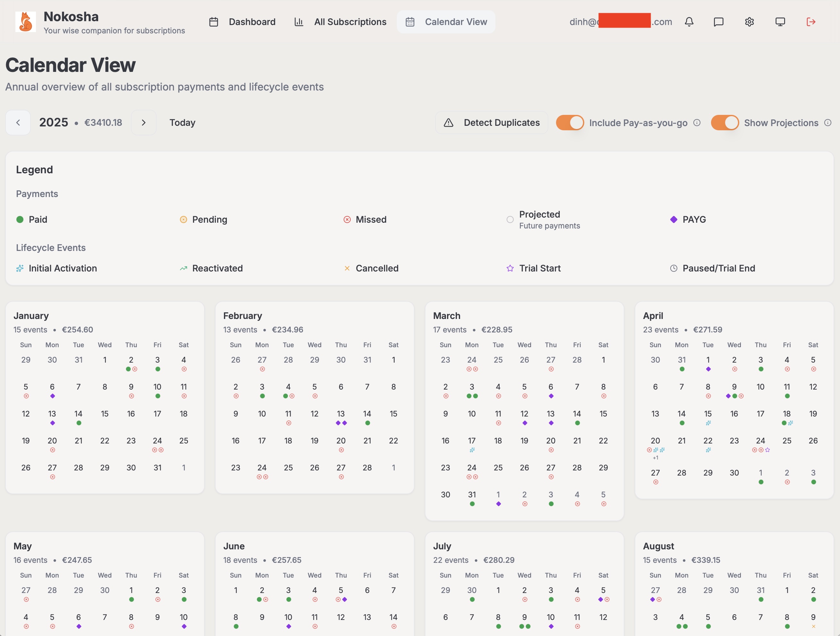840x636 pixels.
Task: Log out using the red exit icon
Action: [x=811, y=21]
